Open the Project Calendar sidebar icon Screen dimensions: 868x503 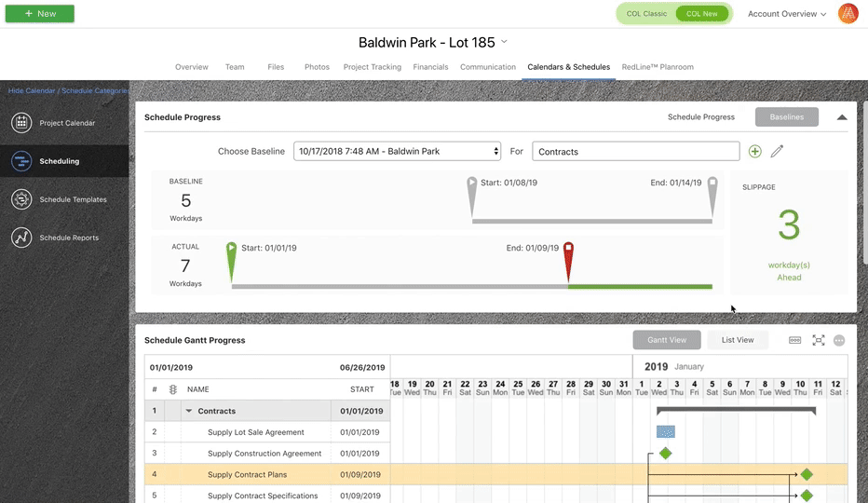pos(21,123)
